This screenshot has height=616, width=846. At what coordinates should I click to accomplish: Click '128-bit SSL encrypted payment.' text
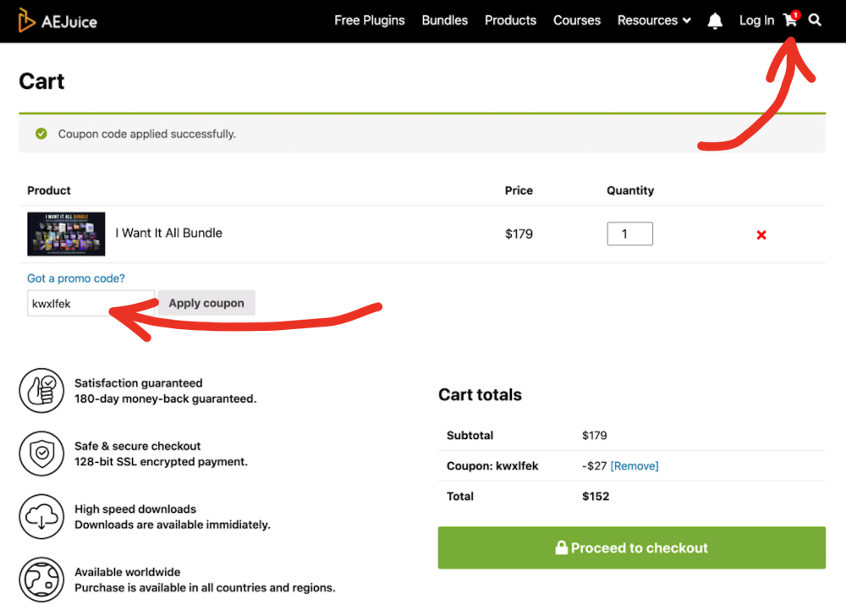click(162, 462)
